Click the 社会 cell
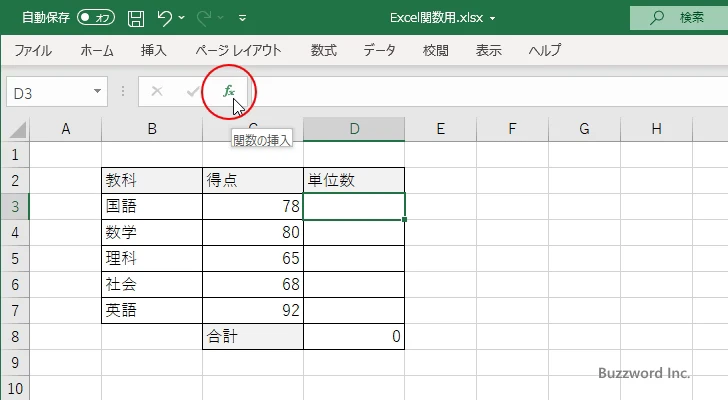This screenshot has height=400, width=728. pos(152,284)
